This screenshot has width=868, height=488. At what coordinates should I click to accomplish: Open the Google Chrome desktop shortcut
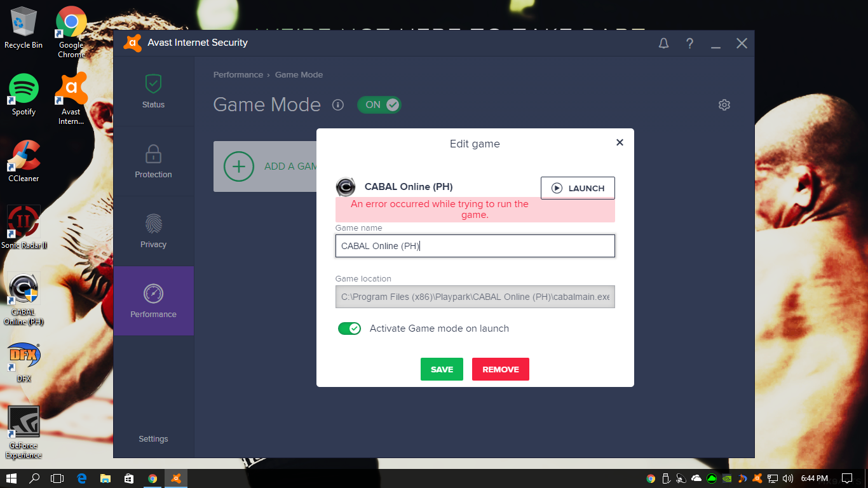pyautogui.click(x=71, y=32)
